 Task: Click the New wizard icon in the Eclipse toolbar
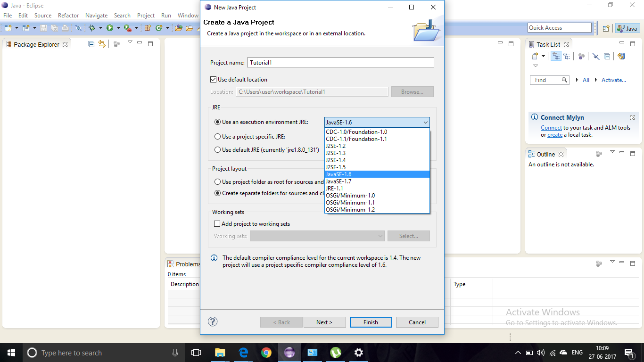(8, 28)
